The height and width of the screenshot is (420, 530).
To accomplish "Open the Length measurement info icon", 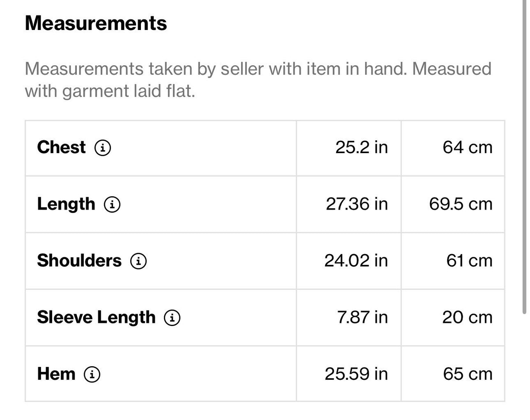I will tap(112, 204).
